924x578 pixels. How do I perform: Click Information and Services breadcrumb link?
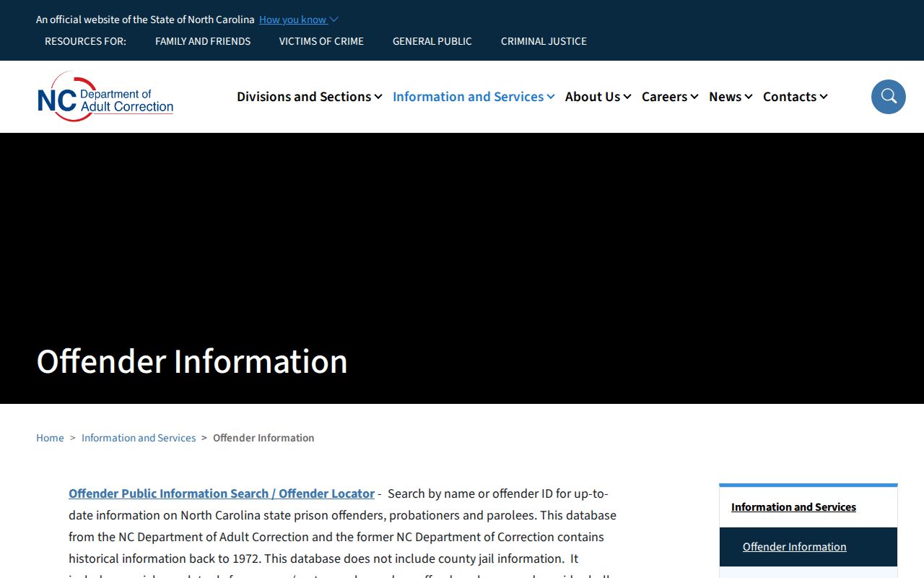tap(139, 438)
